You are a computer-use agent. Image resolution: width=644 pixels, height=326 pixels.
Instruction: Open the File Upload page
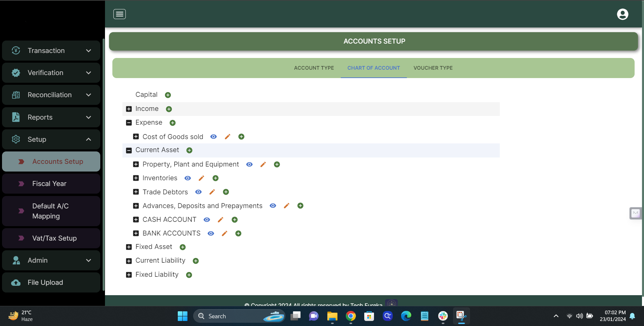click(51, 282)
